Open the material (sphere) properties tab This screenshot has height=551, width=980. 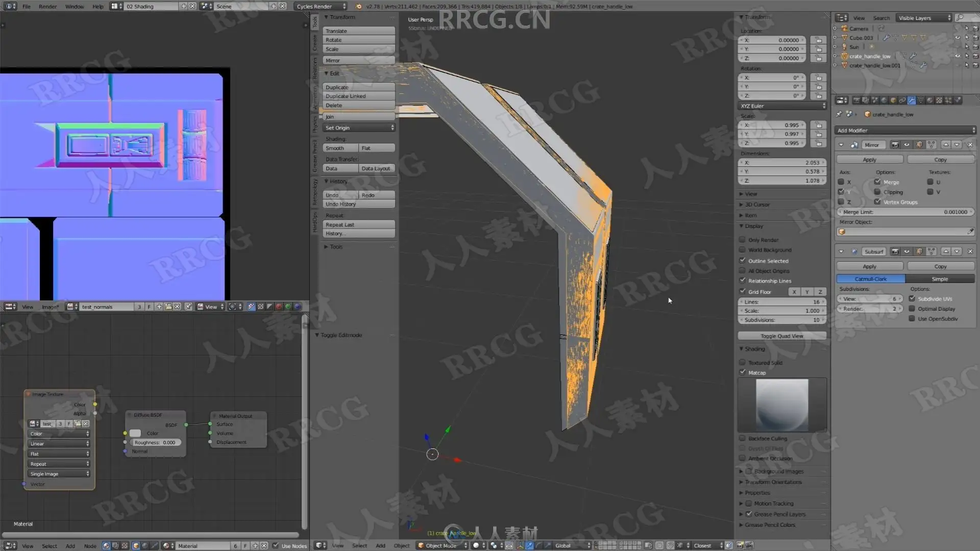coord(930,100)
